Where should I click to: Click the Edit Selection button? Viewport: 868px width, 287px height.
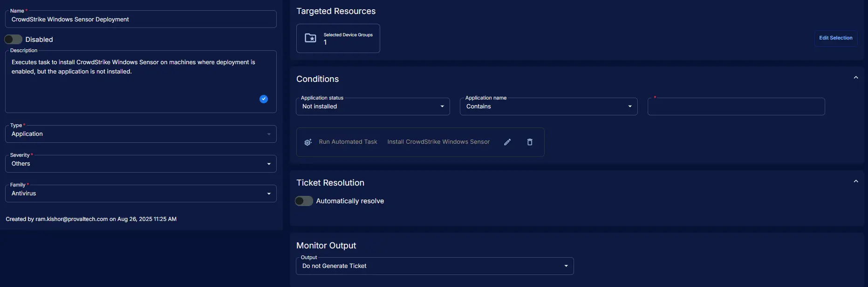pos(835,38)
